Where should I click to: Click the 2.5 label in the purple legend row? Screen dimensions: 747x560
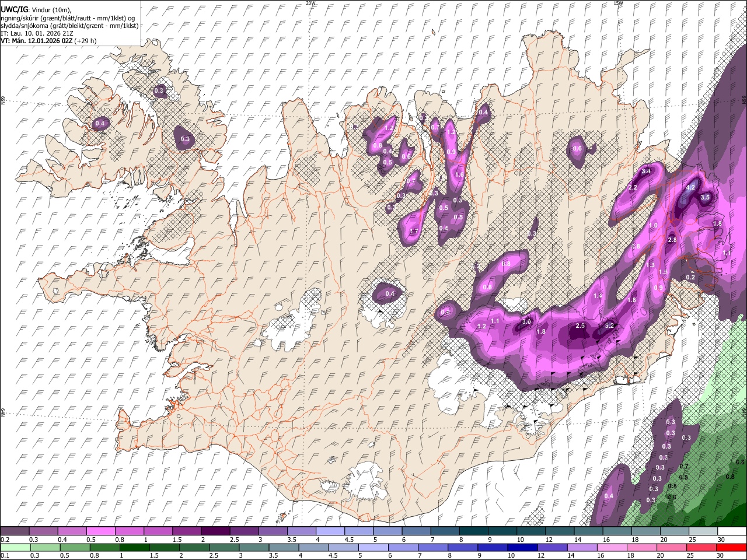235,540
